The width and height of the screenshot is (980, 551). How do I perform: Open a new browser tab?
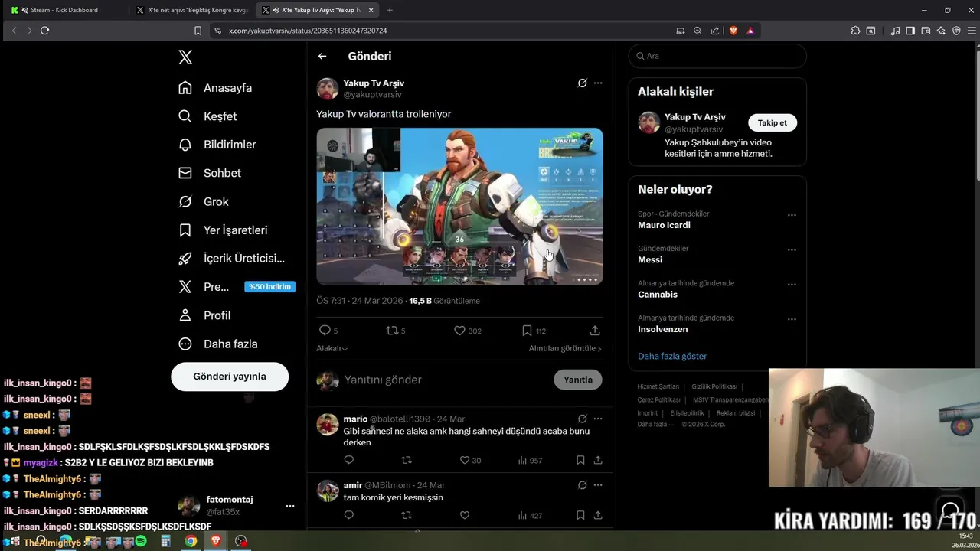pos(390,10)
